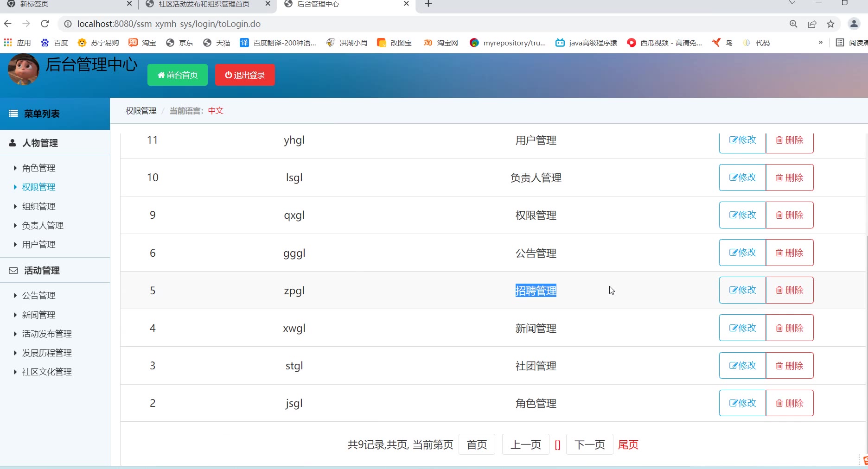Delete the 公告管理 table row

790,253
